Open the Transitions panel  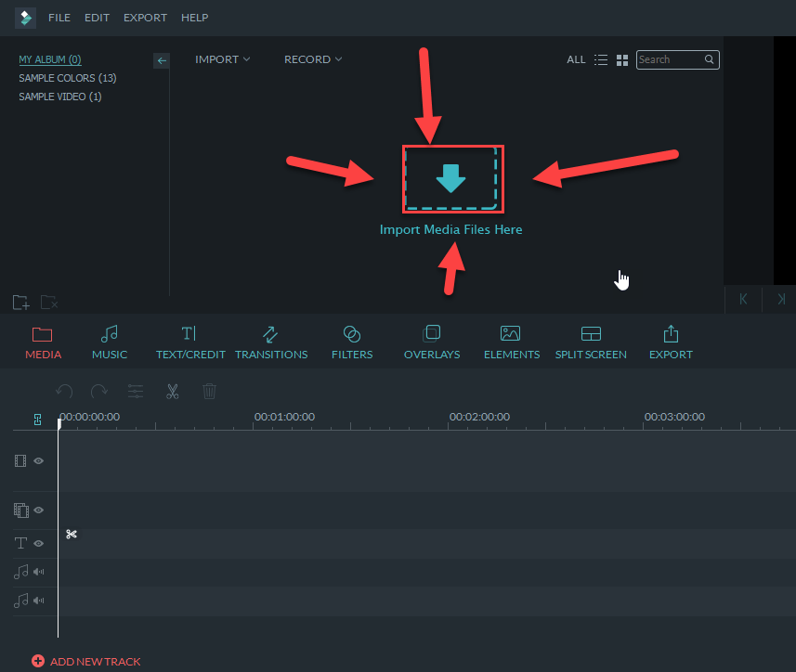pos(270,342)
